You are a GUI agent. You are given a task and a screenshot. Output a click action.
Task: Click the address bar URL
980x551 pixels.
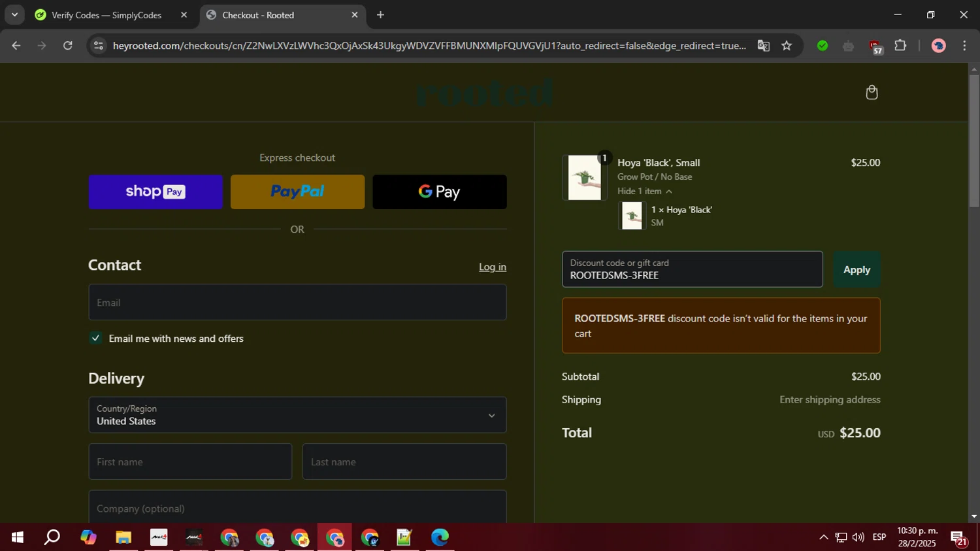pos(429,46)
